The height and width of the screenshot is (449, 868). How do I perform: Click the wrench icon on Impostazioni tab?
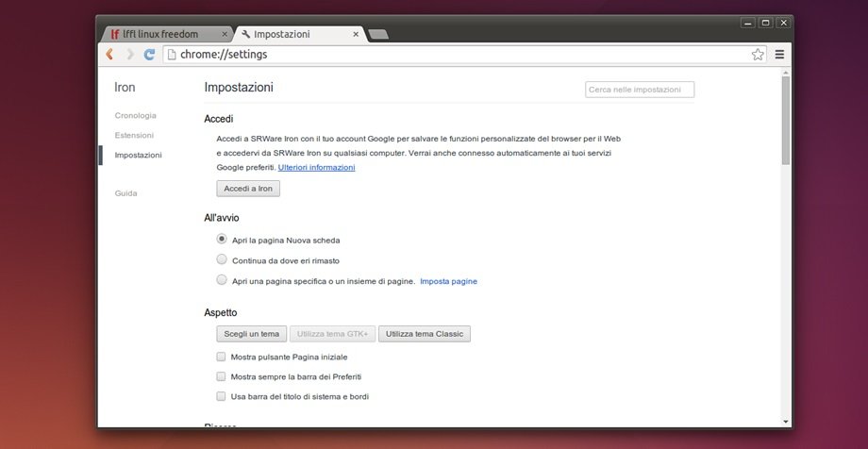(246, 34)
